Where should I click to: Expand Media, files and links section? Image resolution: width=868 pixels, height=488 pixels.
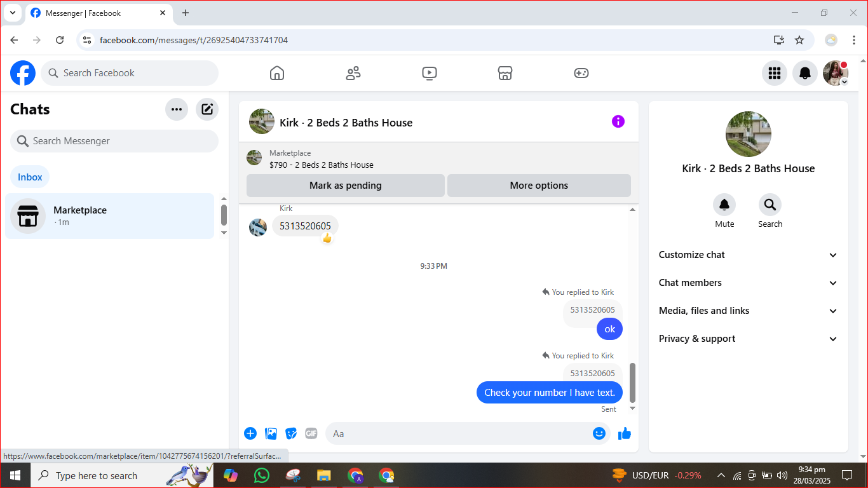pyautogui.click(x=749, y=311)
